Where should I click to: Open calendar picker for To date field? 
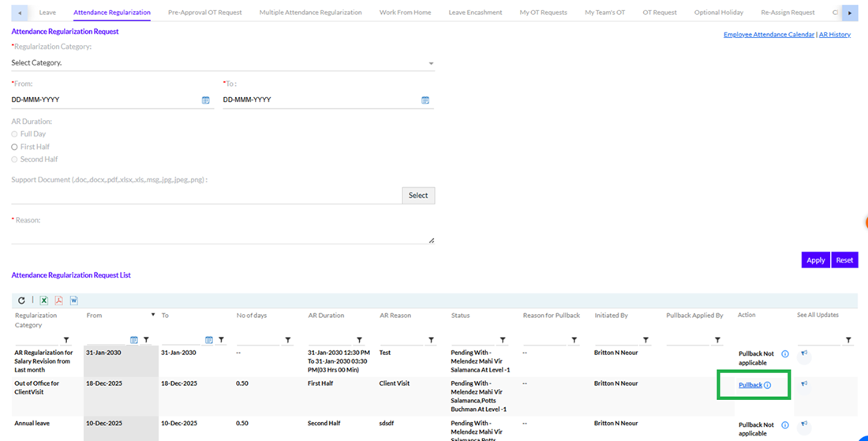click(425, 100)
